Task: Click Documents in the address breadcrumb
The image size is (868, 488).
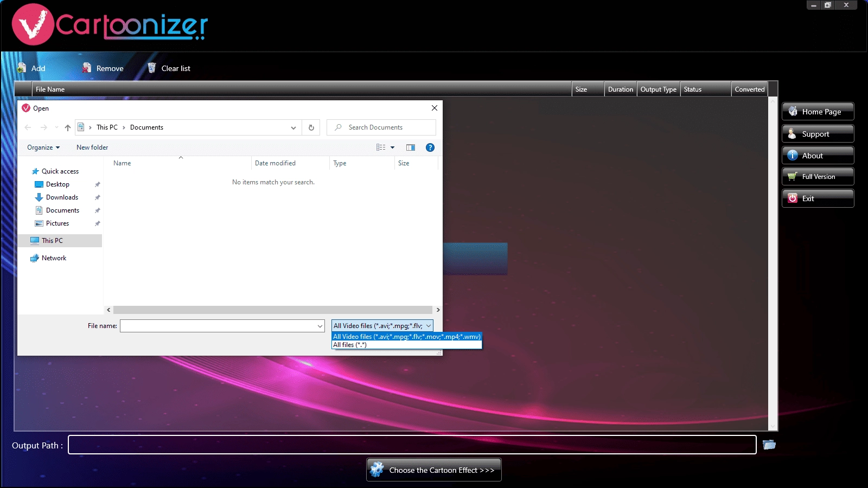Action: pos(146,127)
